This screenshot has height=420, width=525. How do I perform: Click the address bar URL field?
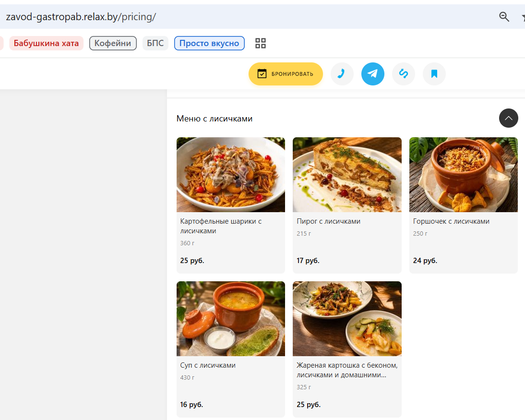click(x=248, y=17)
